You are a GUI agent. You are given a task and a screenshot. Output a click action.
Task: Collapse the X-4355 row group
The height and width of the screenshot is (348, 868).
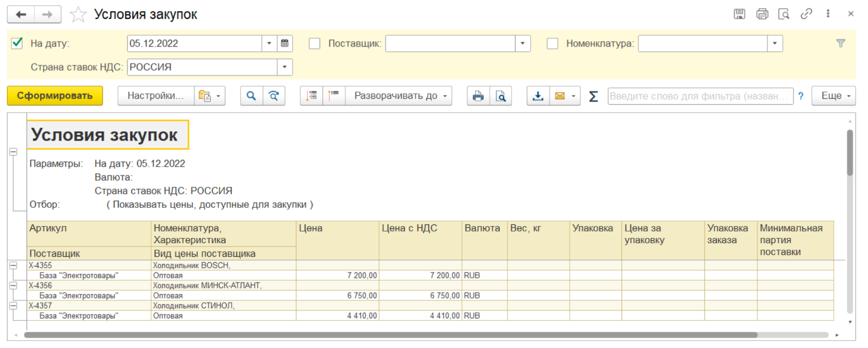point(13,266)
